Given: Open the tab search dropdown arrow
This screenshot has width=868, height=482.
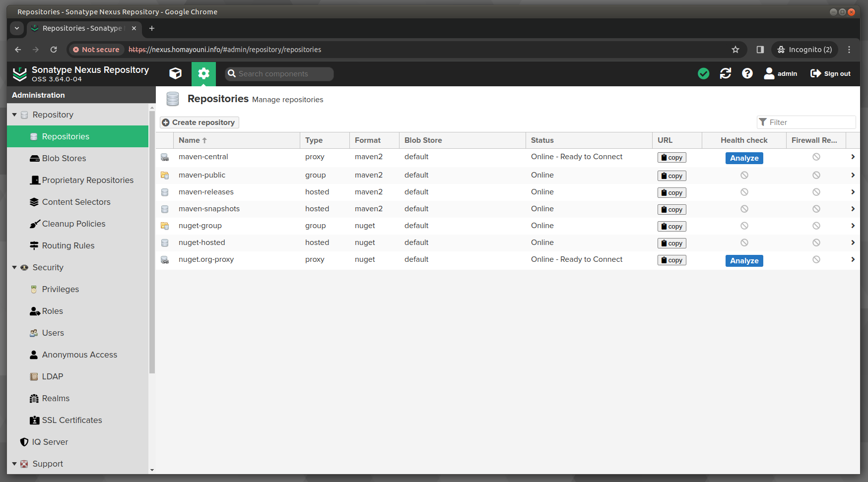Looking at the screenshot, I should [17, 28].
